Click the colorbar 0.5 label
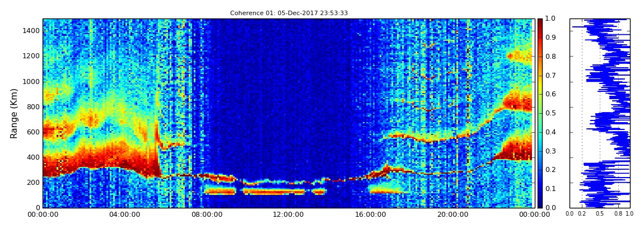This screenshot has height=228, width=644. tap(549, 113)
